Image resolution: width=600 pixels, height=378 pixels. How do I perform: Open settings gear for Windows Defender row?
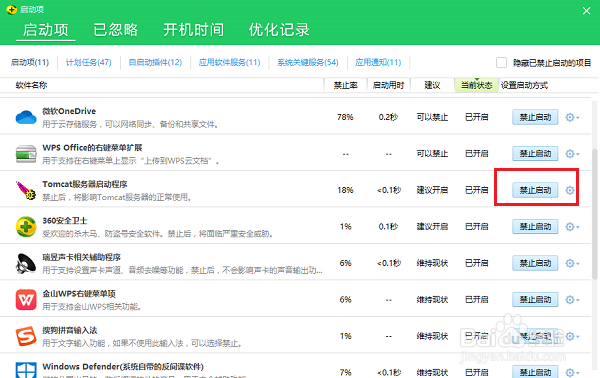572,372
